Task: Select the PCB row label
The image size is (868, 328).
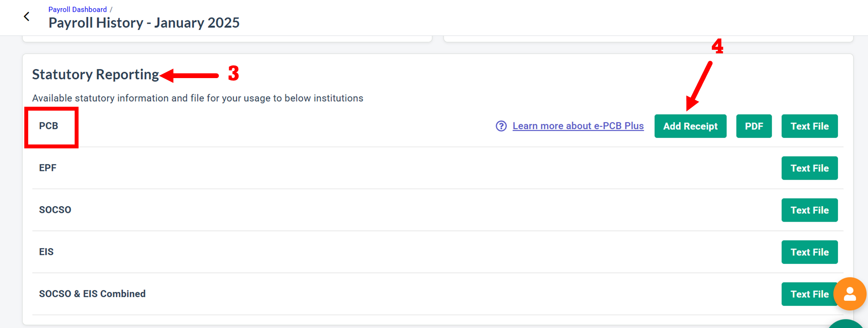Action: point(49,126)
